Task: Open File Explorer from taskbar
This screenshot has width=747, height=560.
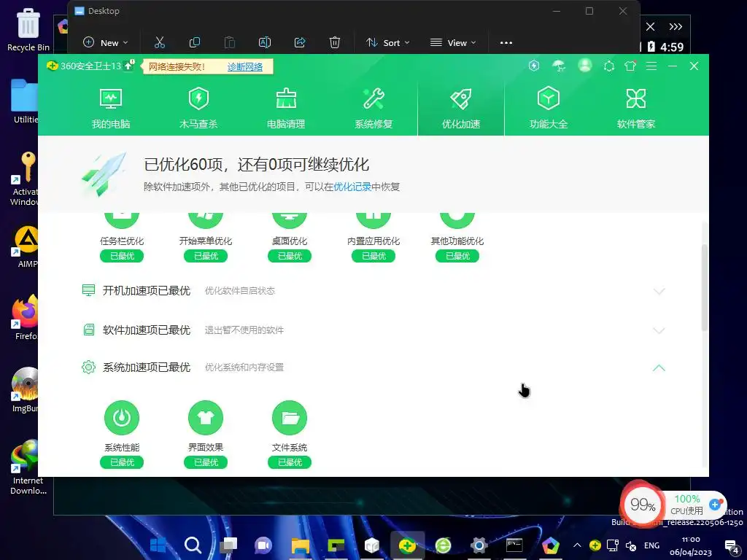Action: (x=300, y=545)
